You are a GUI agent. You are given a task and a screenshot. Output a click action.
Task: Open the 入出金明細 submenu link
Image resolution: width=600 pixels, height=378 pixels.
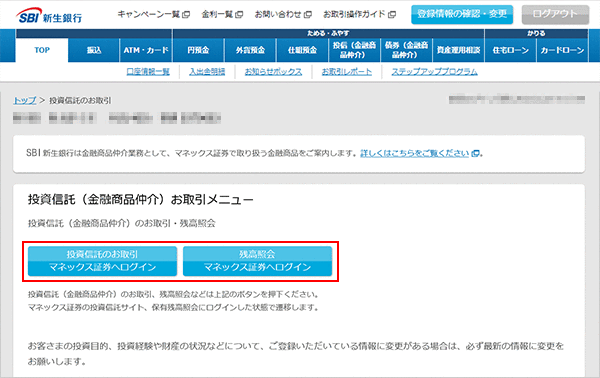coord(207,72)
